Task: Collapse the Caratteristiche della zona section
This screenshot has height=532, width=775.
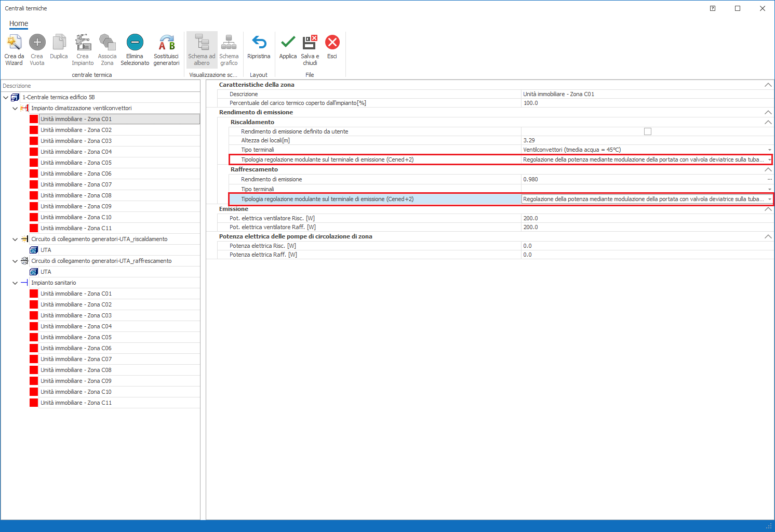Action: pos(768,85)
